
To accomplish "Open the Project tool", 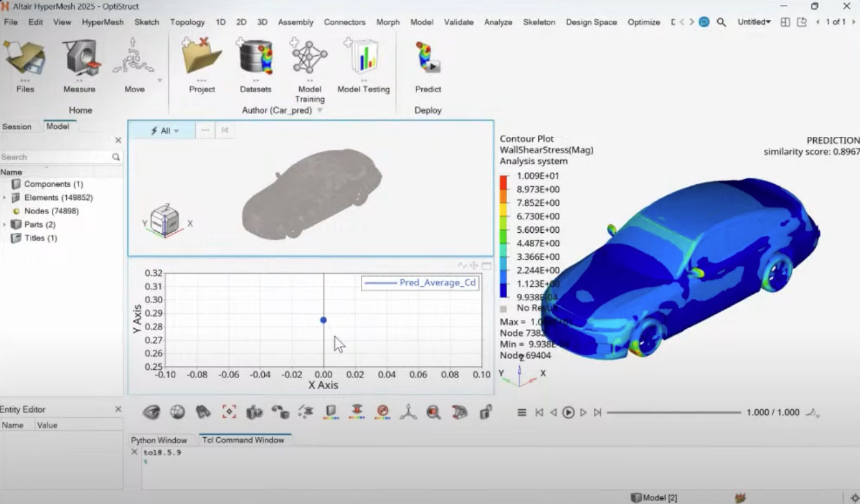I will [x=202, y=65].
